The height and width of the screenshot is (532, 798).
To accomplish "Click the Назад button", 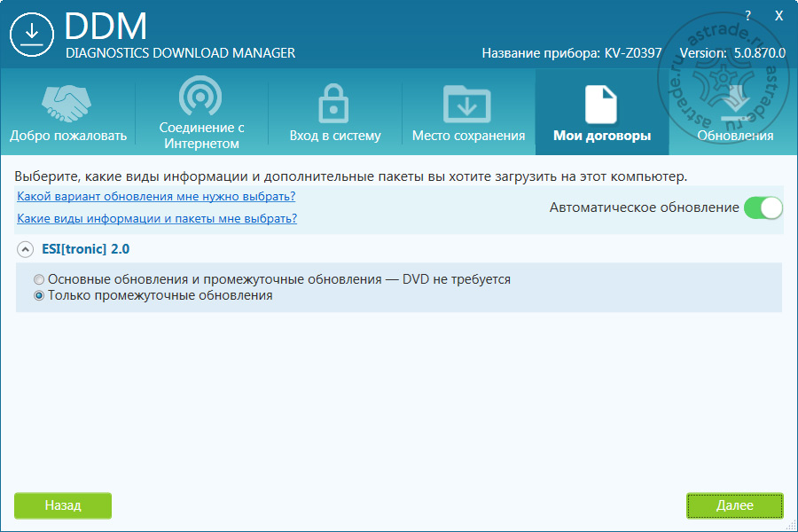I will click(63, 505).
